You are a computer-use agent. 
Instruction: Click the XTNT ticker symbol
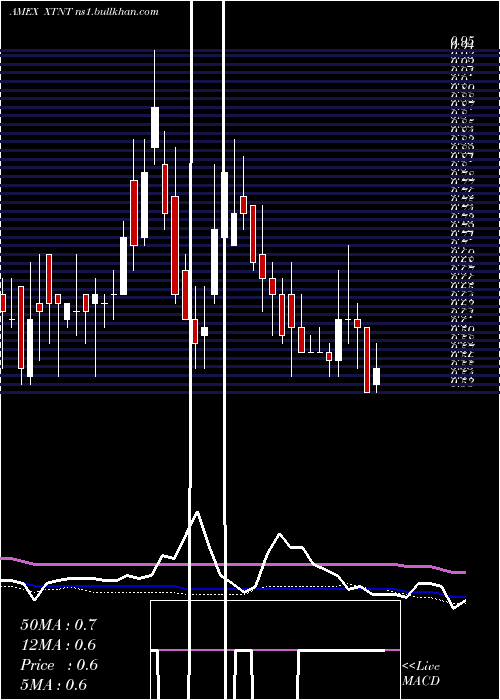coord(58,12)
